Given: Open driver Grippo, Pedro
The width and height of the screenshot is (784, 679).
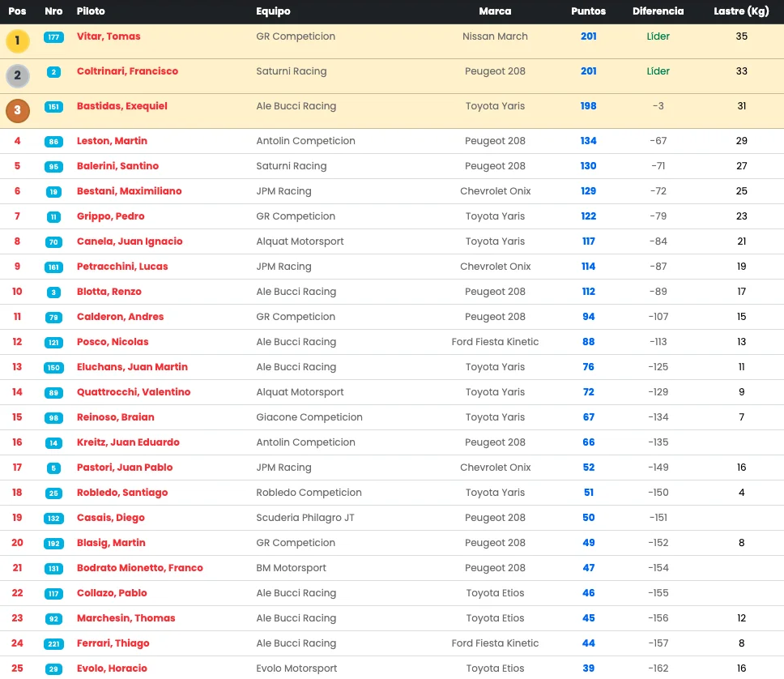Looking at the screenshot, I should [110, 216].
